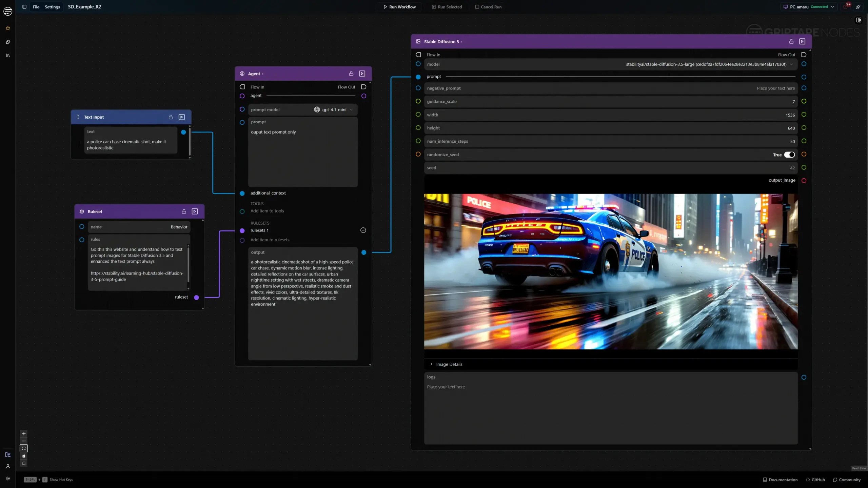Click the Flow In connector on Agent node
868x488 pixels.
coord(242,87)
